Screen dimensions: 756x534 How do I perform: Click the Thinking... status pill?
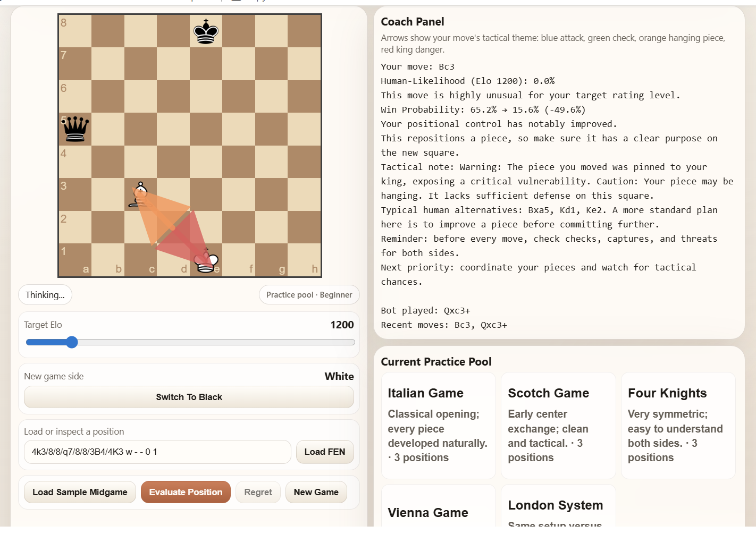45,295
